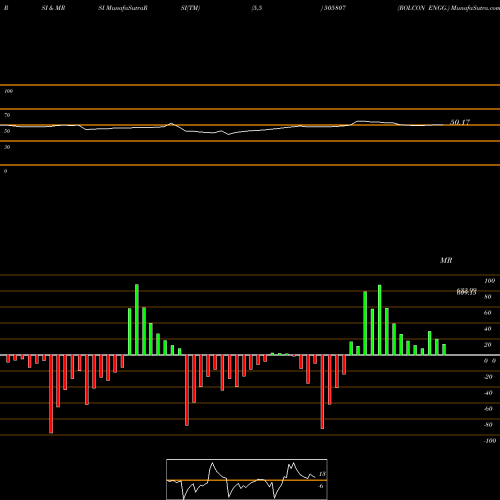Click the MR panel label

pyautogui.click(x=446, y=260)
